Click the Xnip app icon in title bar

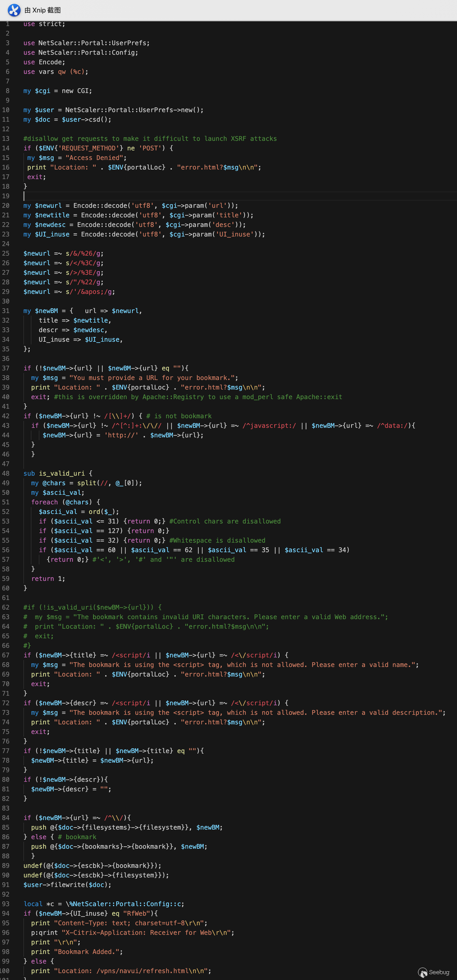14,10
